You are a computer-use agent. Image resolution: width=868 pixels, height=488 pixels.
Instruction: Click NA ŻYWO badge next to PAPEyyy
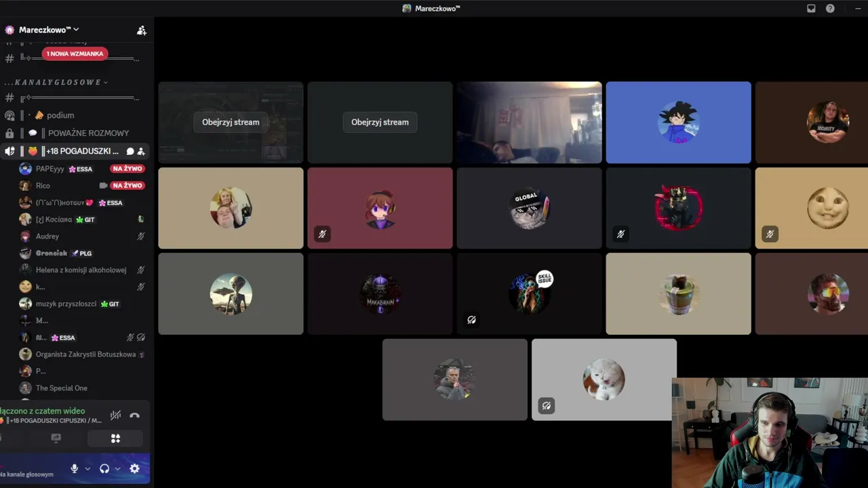127,169
